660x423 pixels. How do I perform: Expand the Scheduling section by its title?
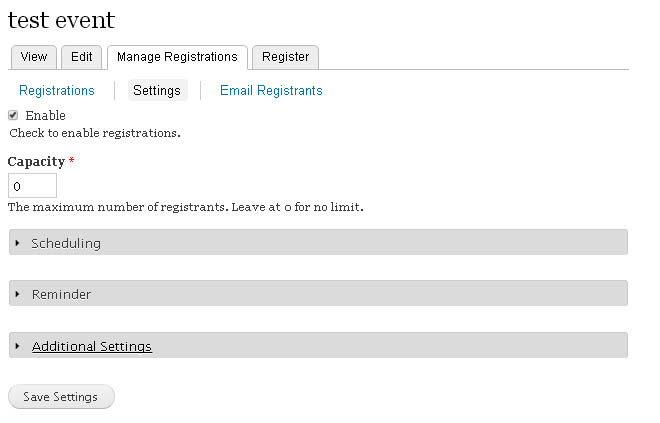(x=66, y=243)
